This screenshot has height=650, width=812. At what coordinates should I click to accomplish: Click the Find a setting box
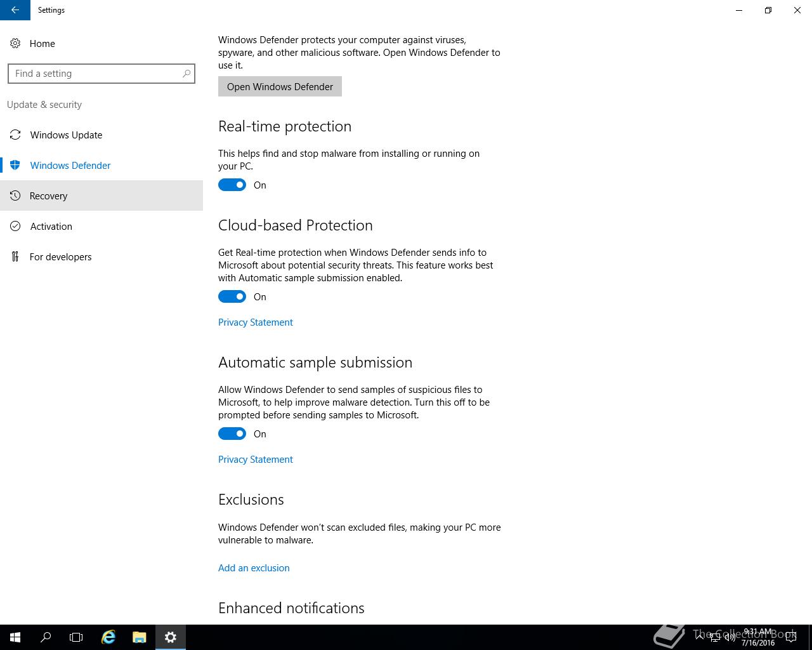101,74
